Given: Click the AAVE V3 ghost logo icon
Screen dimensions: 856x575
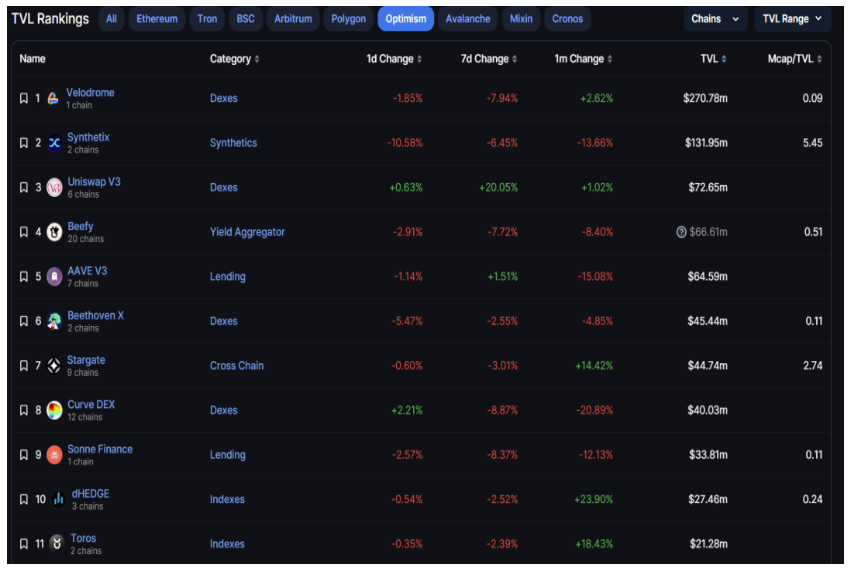Looking at the screenshot, I should tap(54, 277).
